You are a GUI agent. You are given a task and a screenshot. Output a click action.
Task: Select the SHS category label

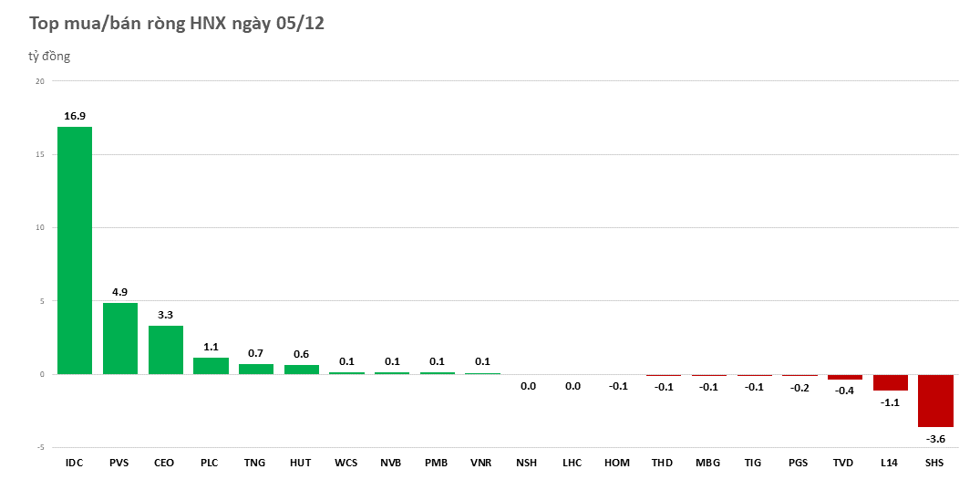[934, 463]
